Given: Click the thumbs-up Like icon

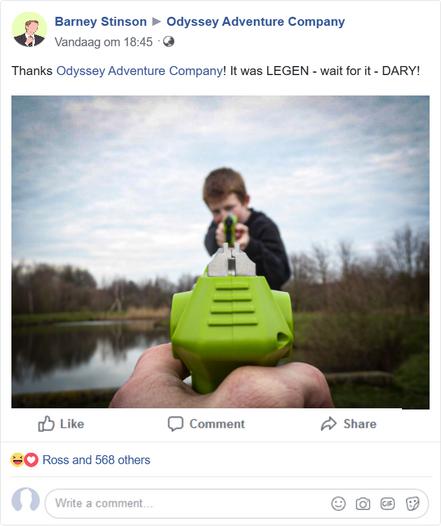Looking at the screenshot, I should pyautogui.click(x=46, y=424).
